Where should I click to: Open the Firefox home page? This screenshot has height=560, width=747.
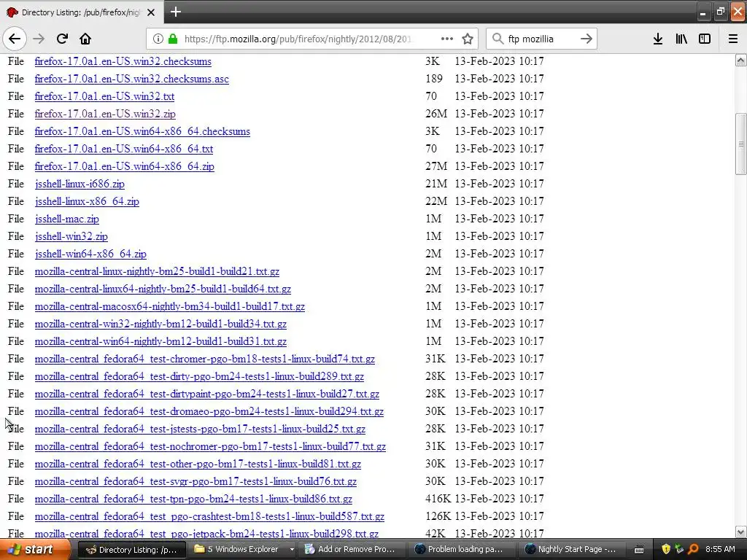85,39
